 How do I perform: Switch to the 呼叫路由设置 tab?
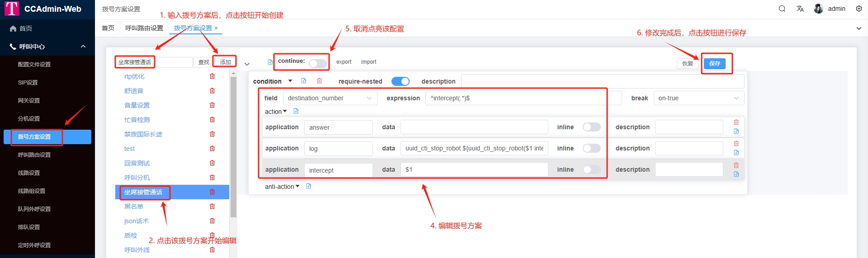coord(144,28)
